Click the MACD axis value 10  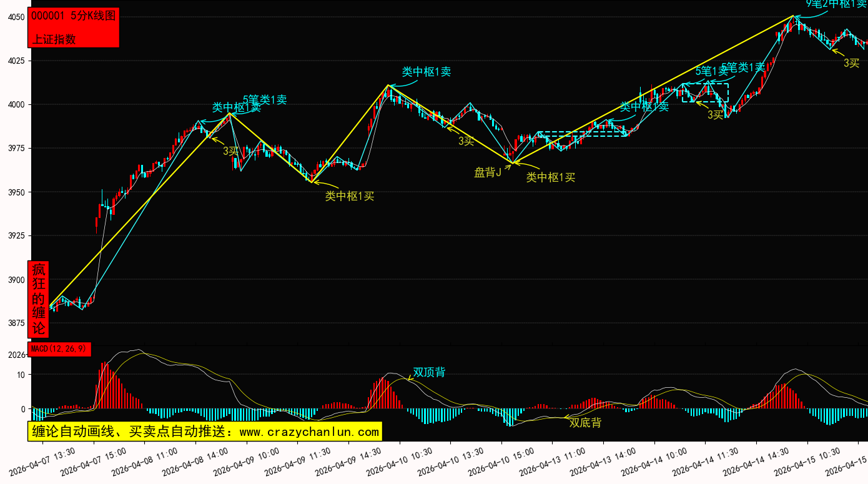point(21,375)
